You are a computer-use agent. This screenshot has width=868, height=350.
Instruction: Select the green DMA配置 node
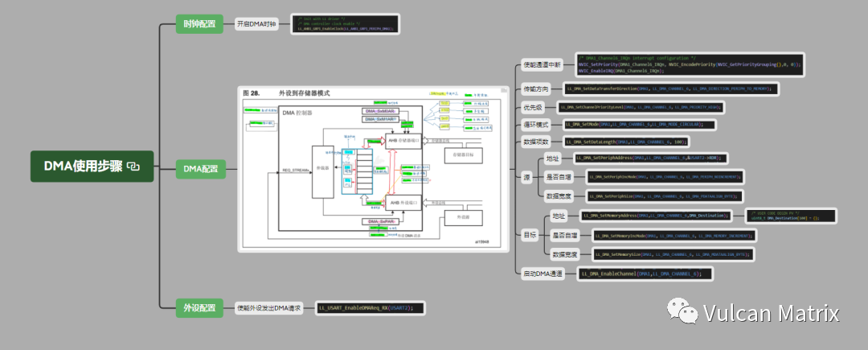point(201,169)
